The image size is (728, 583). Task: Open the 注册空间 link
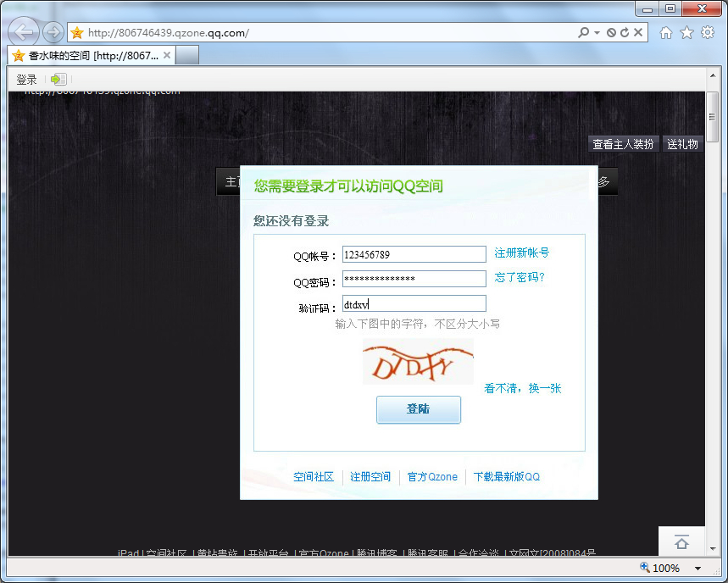tap(370, 477)
